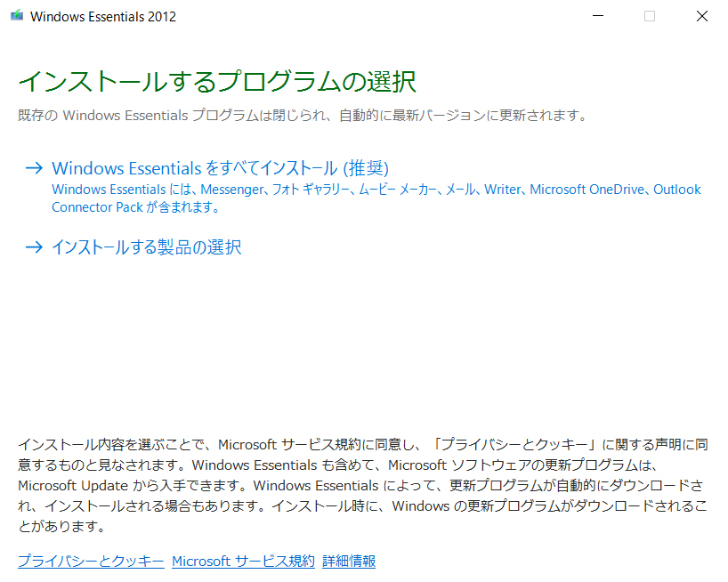Viewport: 728px width, 582px height.
Task: Click the arrow icon beside すべてインストール
Action: tap(34, 168)
